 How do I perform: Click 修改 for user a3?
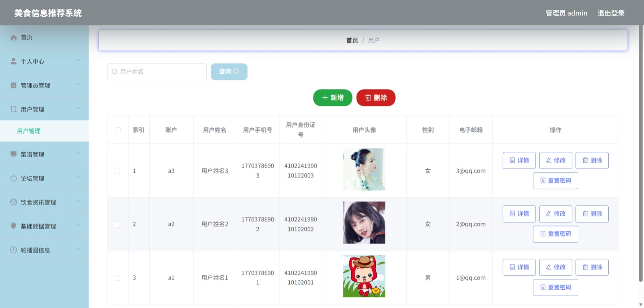click(x=556, y=160)
